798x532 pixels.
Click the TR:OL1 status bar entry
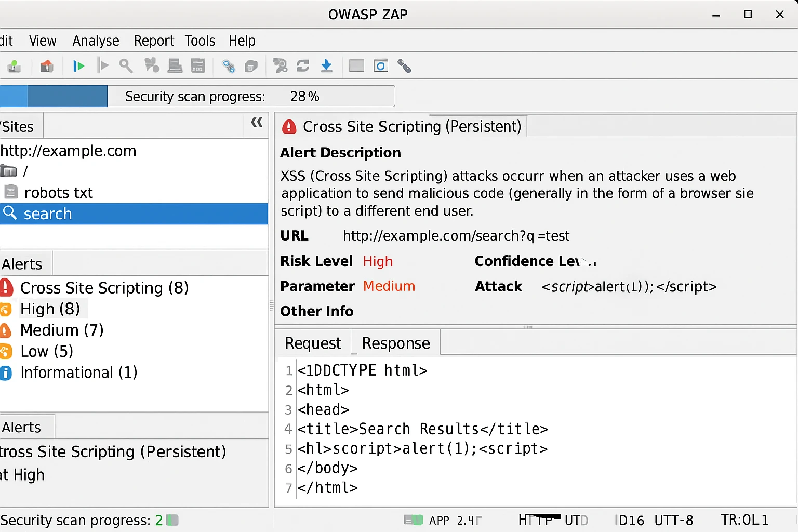pyautogui.click(x=744, y=520)
